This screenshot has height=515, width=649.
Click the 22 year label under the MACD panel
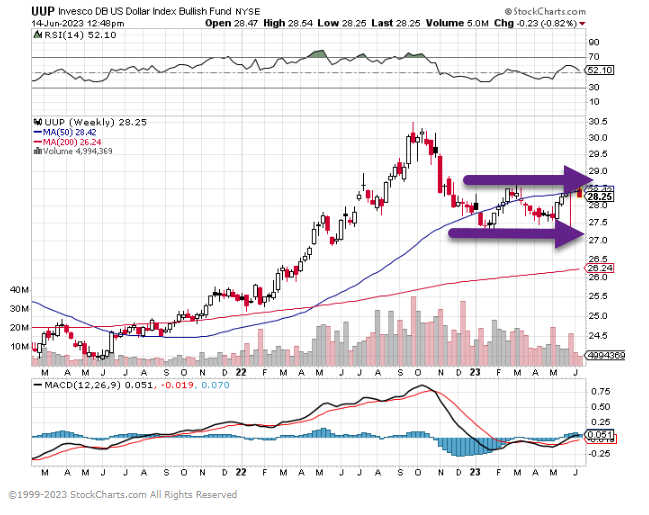241,472
